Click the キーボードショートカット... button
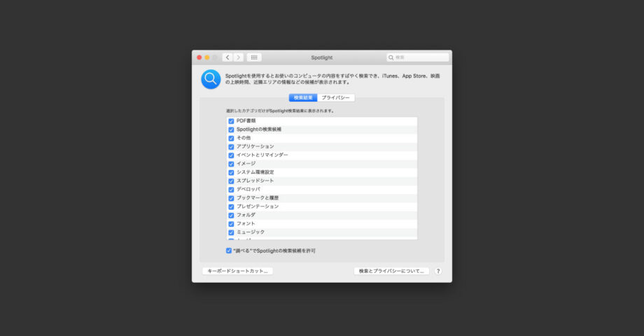This screenshot has width=644, height=336. pyautogui.click(x=237, y=271)
